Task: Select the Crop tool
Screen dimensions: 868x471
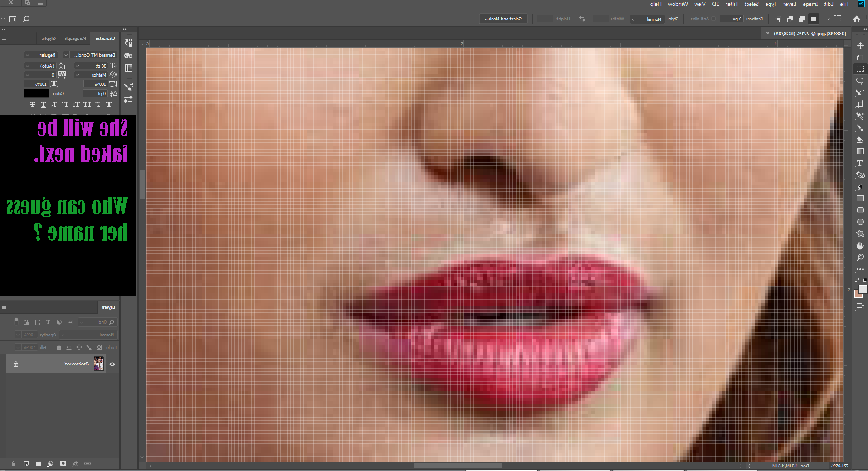Action: (x=860, y=104)
